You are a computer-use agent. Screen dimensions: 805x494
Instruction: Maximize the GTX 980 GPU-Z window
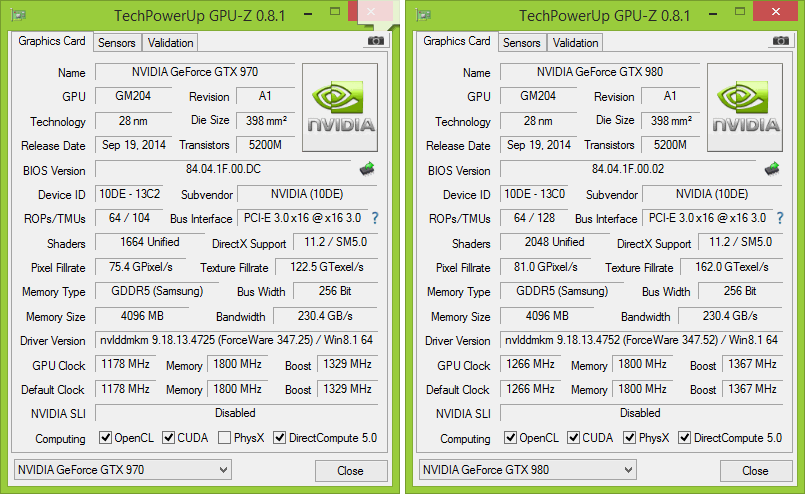[740, 11]
